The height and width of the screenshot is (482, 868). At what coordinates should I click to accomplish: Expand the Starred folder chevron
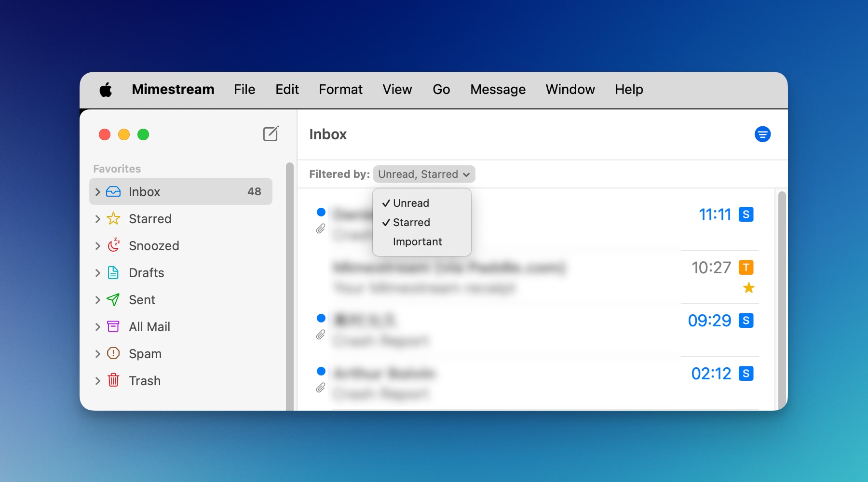coord(98,219)
